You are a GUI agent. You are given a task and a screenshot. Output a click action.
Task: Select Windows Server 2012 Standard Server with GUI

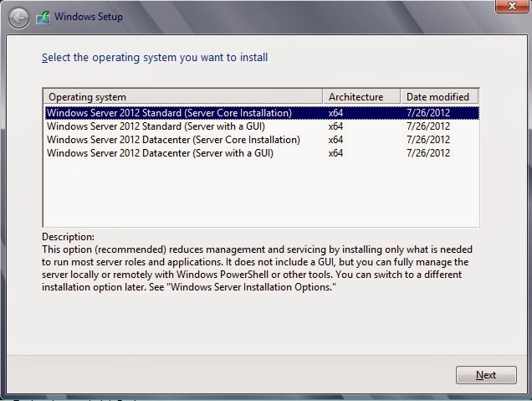pyautogui.click(x=262, y=126)
